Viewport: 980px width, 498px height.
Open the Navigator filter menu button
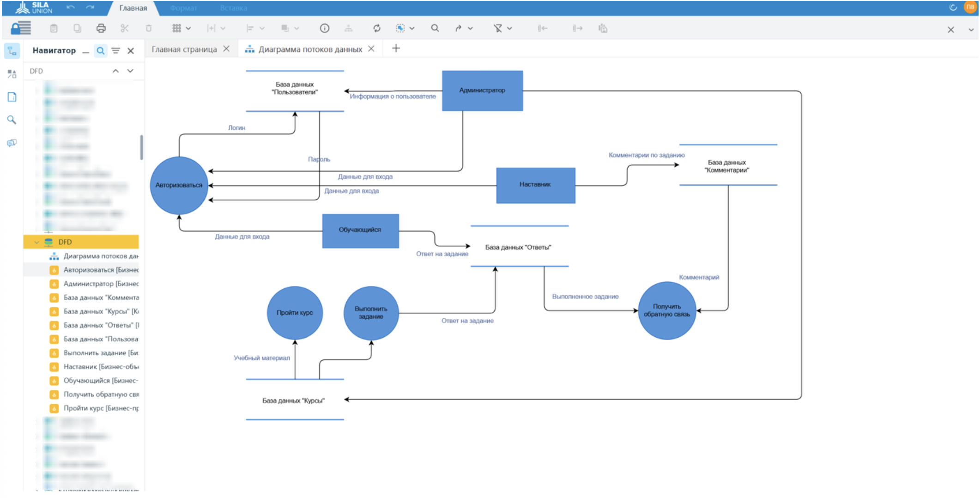(x=116, y=51)
